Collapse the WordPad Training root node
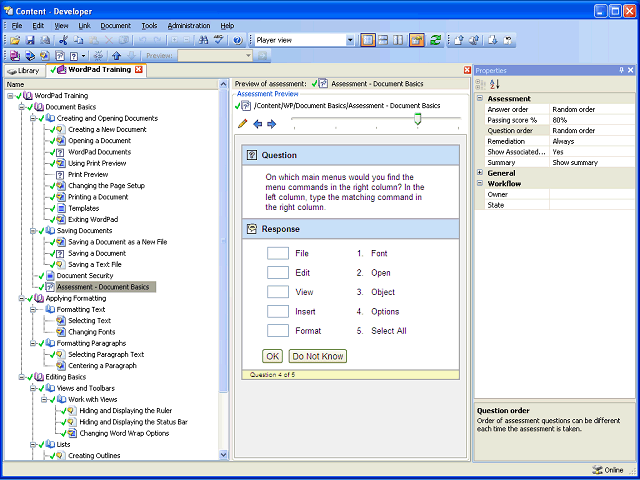640x480 pixels. [x=10, y=96]
